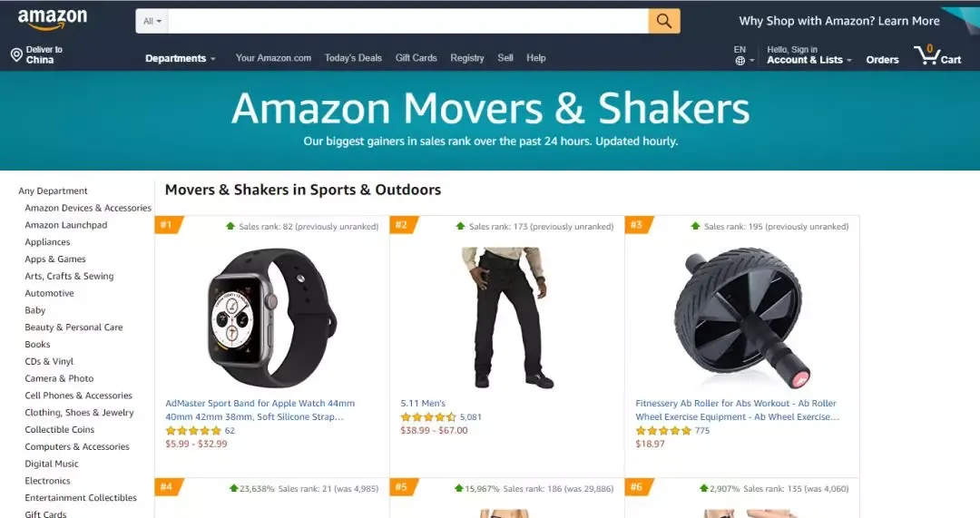
Task: Click the Fitnessery Ab Roller star rating
Action: pyautogui.click(x=663, y=431)
